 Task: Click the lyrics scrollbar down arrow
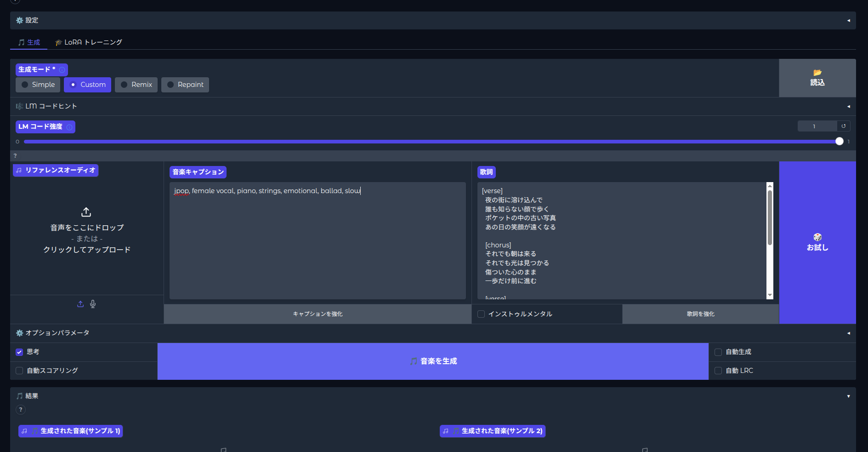click(x=770, y=296)
